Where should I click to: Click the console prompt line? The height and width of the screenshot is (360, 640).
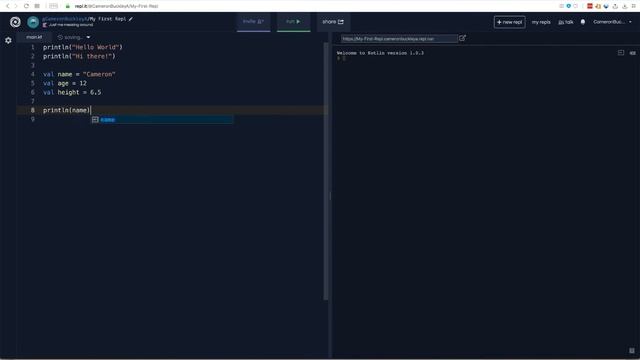341,59
